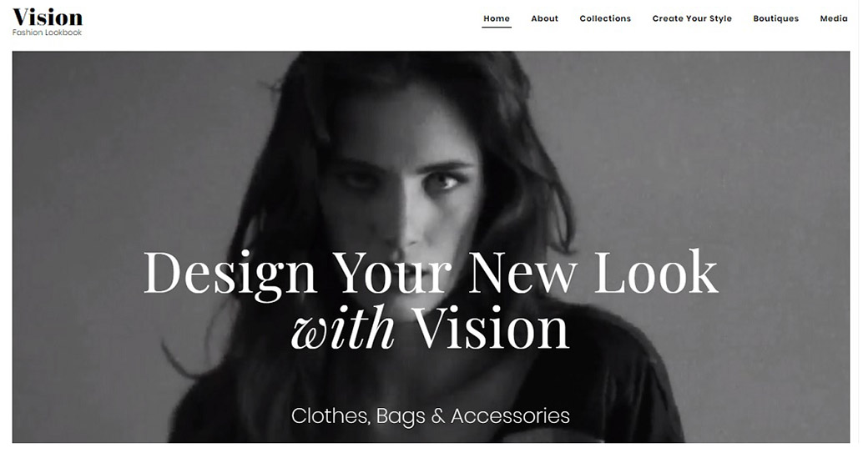This screenshot has width=868, height=453.
Task: Click the word 'Look' in the headline
Action: pos(656,272)
